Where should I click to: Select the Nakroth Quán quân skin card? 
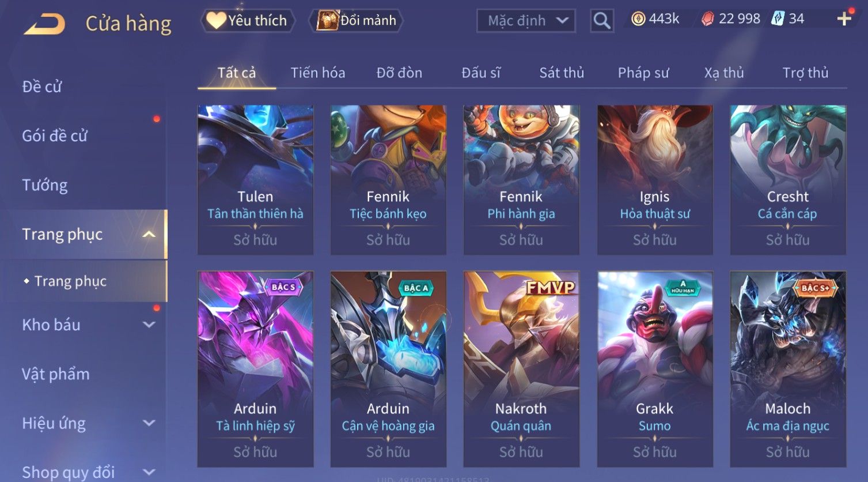click(521, 369)
